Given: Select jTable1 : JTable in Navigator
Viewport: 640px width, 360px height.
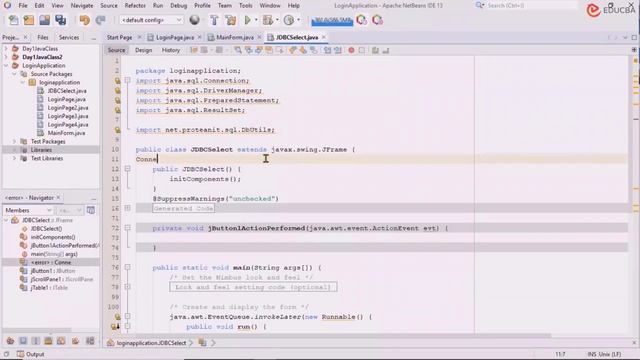Looking at the screenshot, I should point(49,288).
